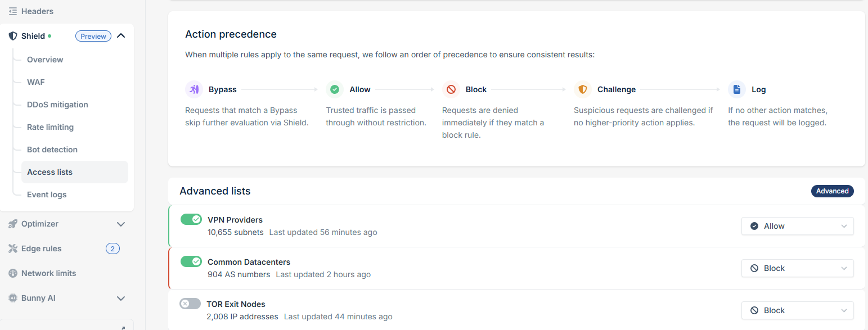Click the purple Bypass runner icon
This screenshot has height=330, width=868.
[194, 89]
